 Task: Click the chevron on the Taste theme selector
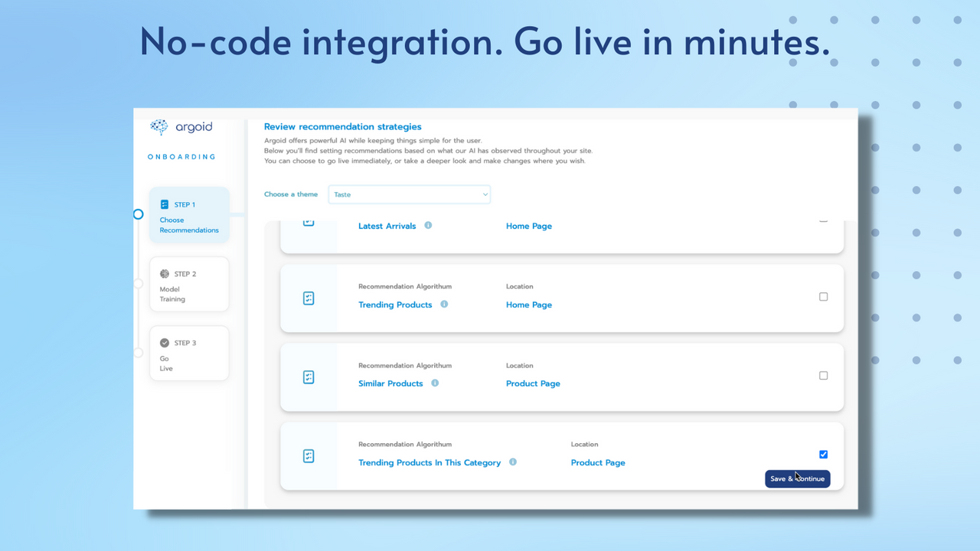[x=485, y=194]
